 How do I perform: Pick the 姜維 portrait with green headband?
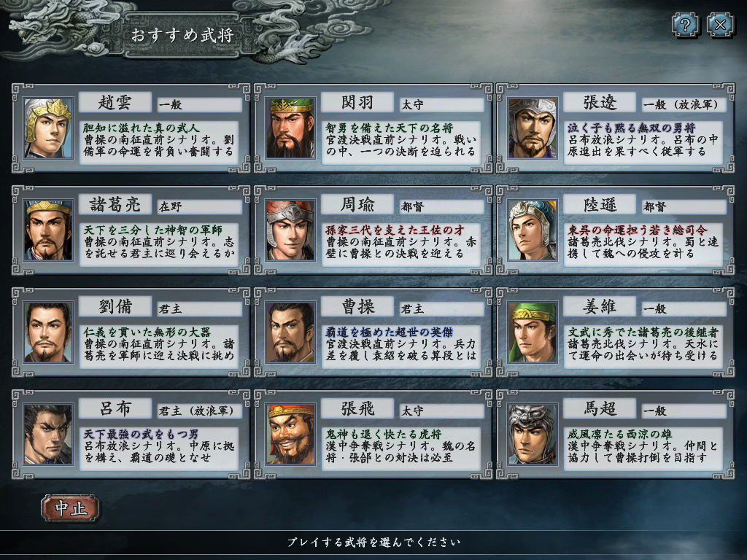coord(533,332)
